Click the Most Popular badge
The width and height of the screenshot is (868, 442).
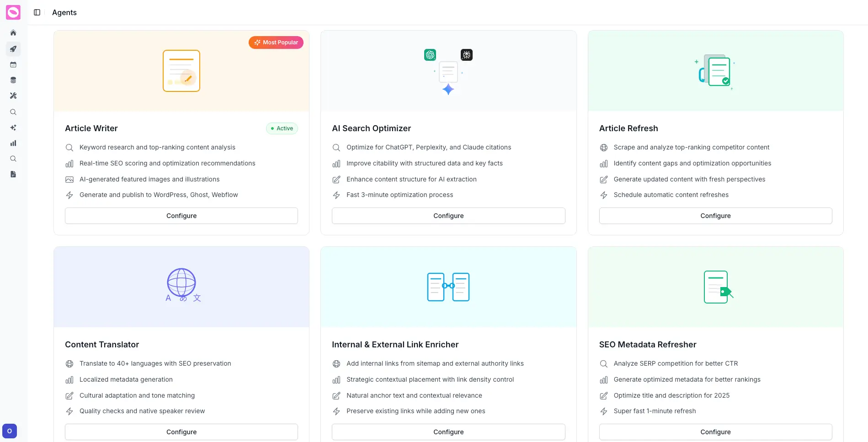coord(276,43)
